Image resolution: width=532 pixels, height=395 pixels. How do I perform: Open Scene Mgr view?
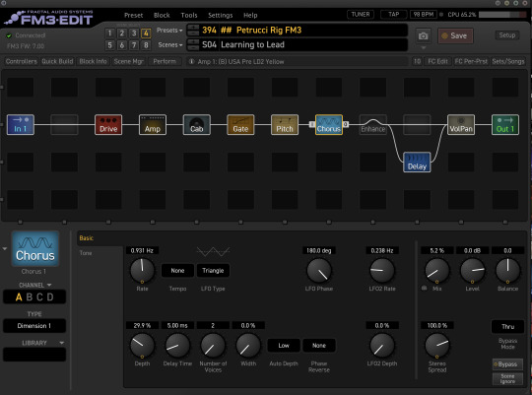(129, 61)
